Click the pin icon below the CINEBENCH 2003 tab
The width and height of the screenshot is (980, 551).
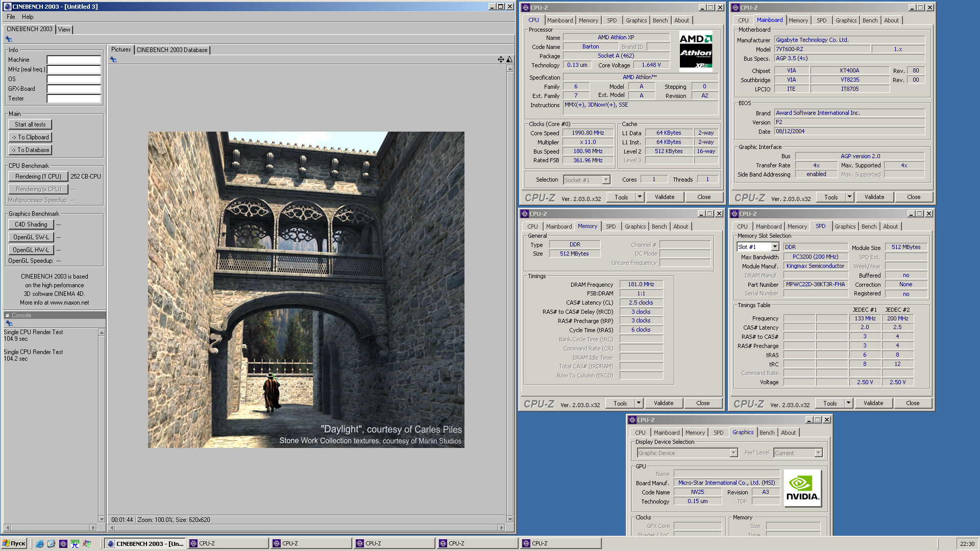point(9,39)
